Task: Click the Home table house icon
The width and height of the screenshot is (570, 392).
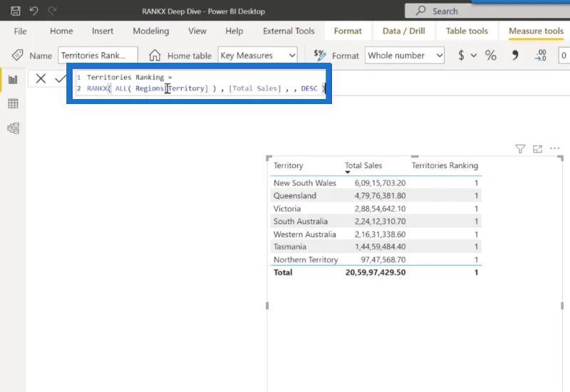Action: coord(155,56)
